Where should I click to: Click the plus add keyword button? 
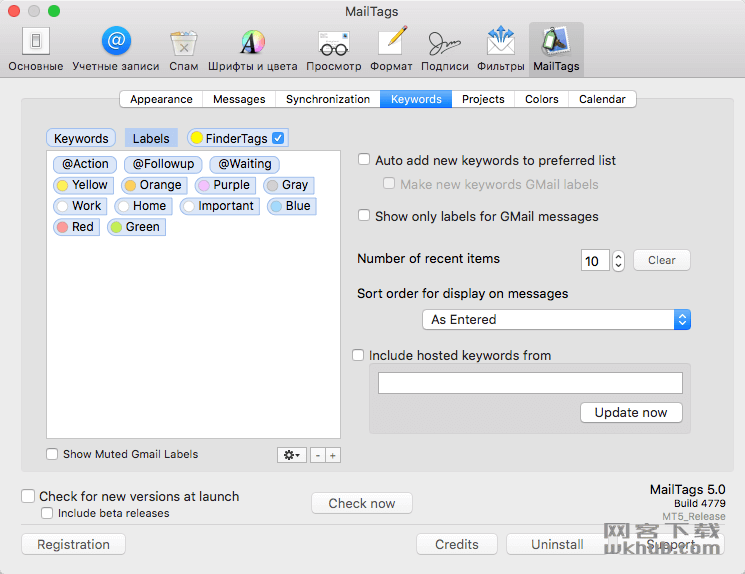click(x=333, y=455)
